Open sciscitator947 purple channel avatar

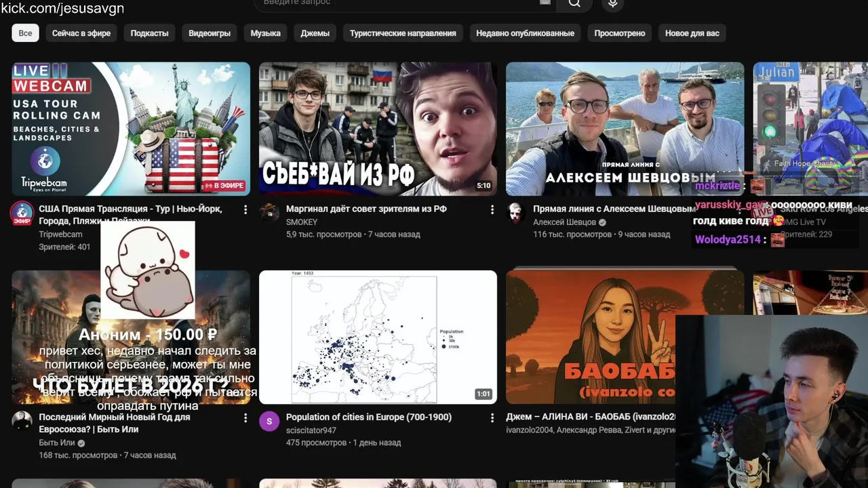pos(269,421)
